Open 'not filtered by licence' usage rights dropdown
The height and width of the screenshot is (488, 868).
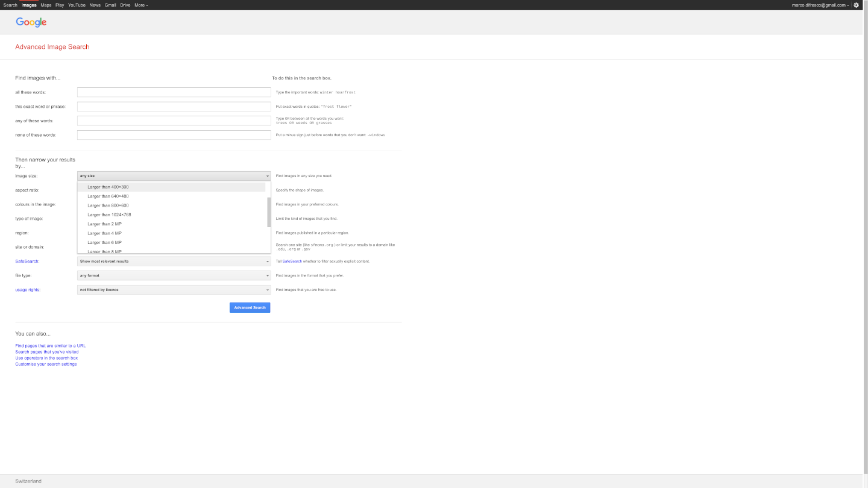click(174, 290)
